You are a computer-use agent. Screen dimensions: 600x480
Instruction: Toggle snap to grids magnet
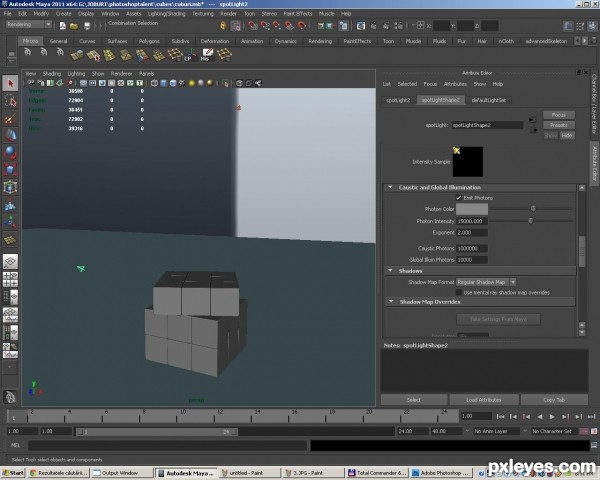pos(253,26)
